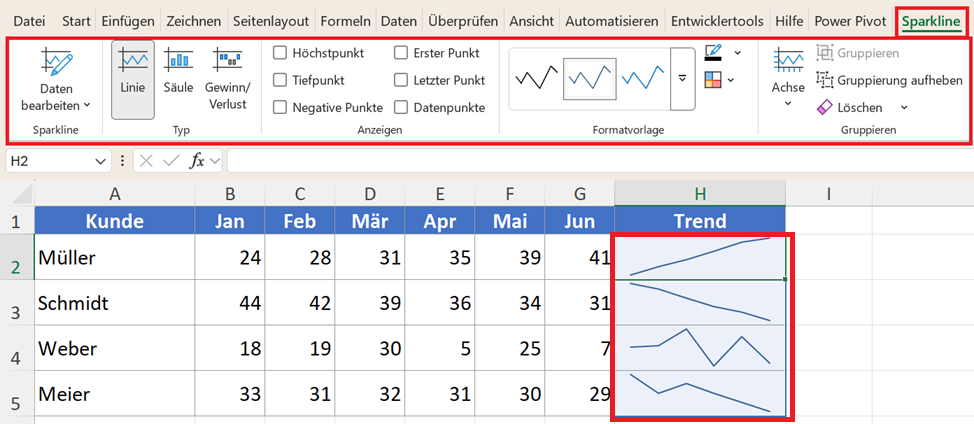This screenshot has height=424, width=974.
Task: Click the Trend header cell
Action: tap(700, 220)
